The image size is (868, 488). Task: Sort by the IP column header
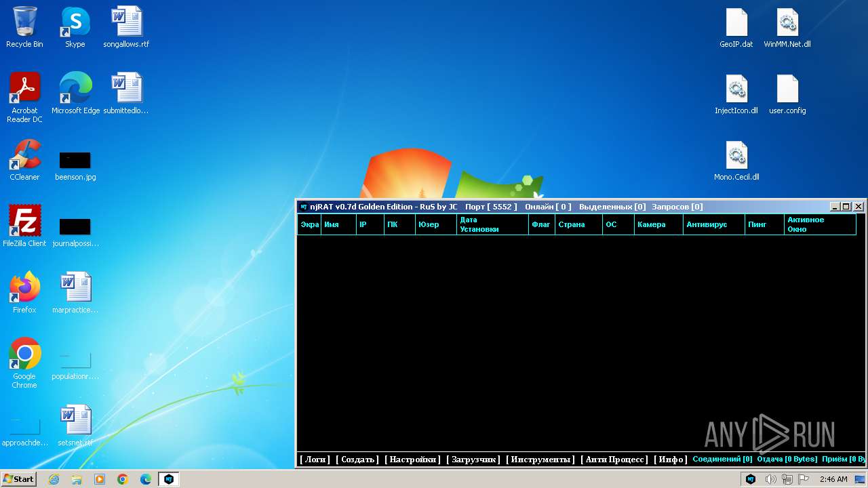(370, 224)
